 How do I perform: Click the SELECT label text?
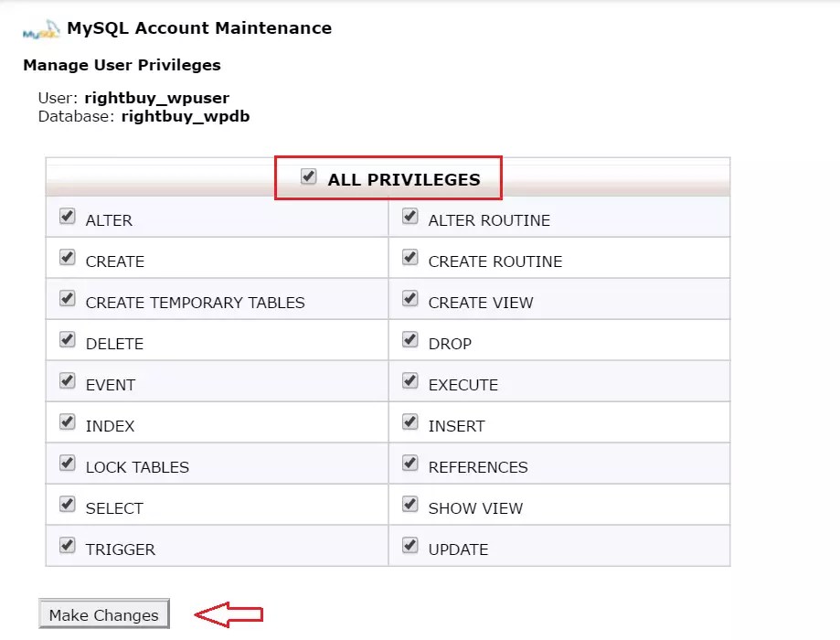coord(114,508)
